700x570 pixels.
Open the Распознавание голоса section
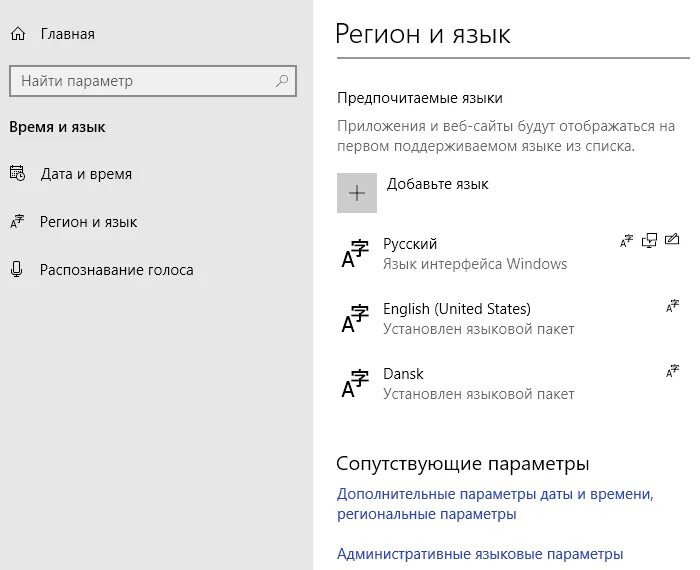click(x=117, y=270)
